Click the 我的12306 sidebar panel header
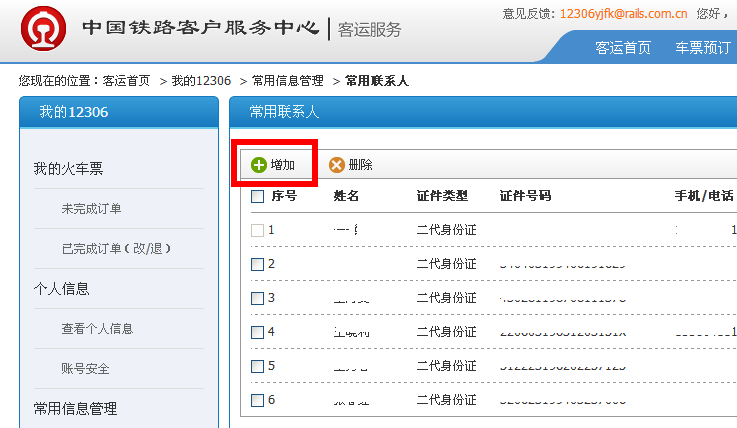The height and width of the screenshot is (428, 737). point(119,112)
